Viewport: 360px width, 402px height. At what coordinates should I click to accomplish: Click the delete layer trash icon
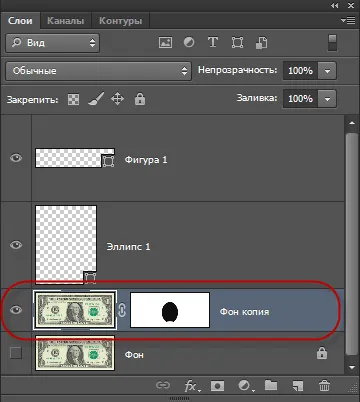(x=324, y=386)
